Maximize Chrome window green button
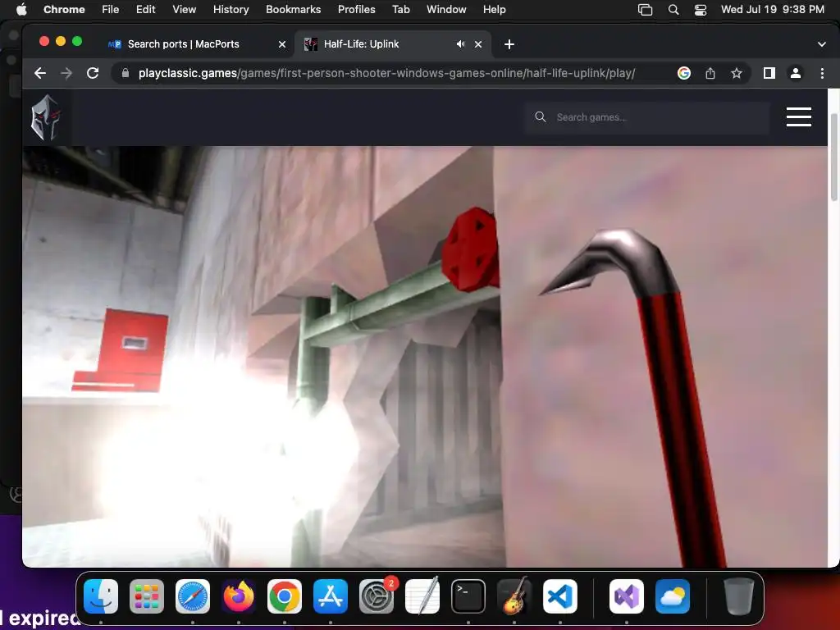Viewport: 840px width, 630px height. pyautogui.click(x=77, y=41)
